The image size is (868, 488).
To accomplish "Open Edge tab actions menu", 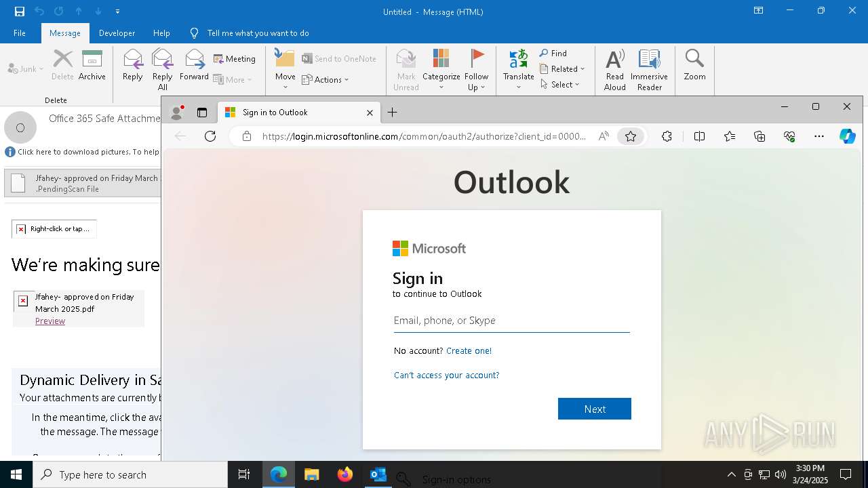I will (202, 113).
